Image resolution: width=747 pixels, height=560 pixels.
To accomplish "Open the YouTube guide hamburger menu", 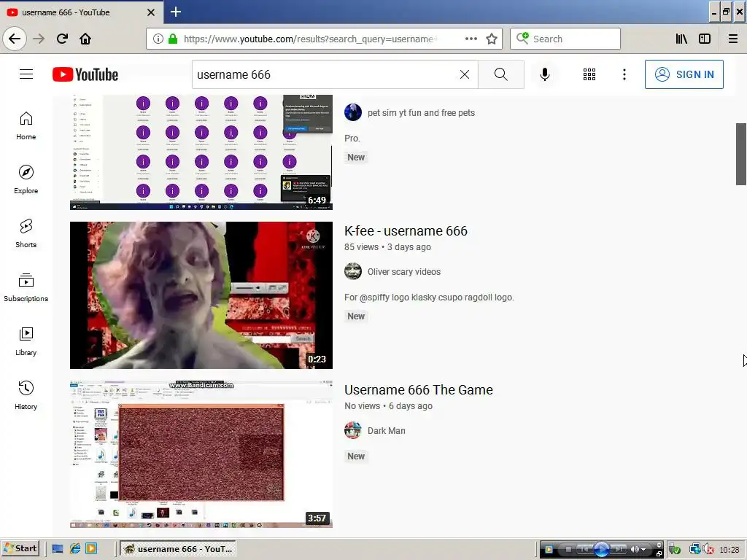I will click(26, 74).
